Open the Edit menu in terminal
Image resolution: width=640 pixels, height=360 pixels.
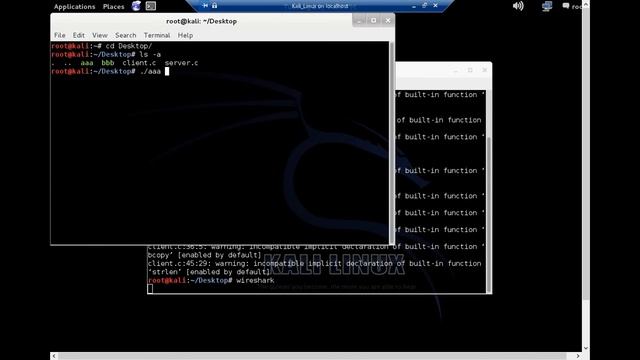tap(79, 36)
